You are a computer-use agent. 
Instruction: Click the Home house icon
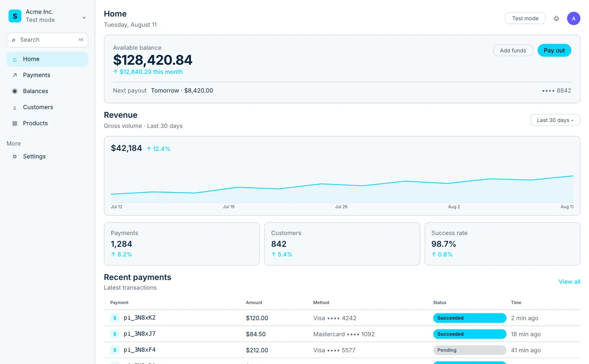coord(15,59)
